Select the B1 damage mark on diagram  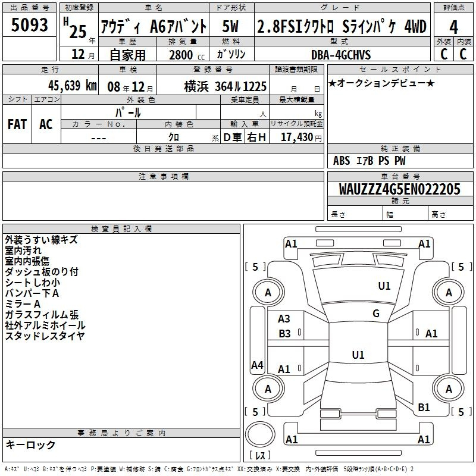click(424, 407)
